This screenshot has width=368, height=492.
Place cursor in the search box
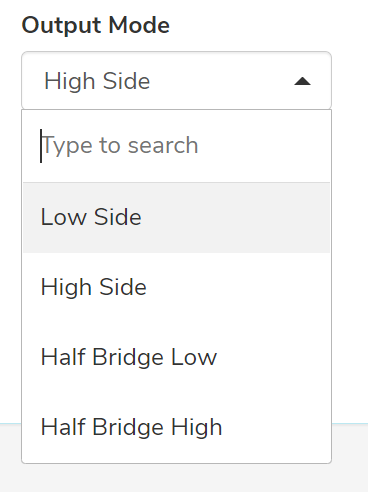point(176,146)
